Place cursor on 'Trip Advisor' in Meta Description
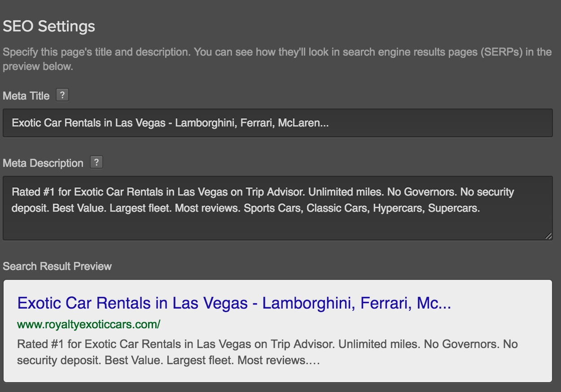This screenshot has height=392, width=561. (276, 192)
